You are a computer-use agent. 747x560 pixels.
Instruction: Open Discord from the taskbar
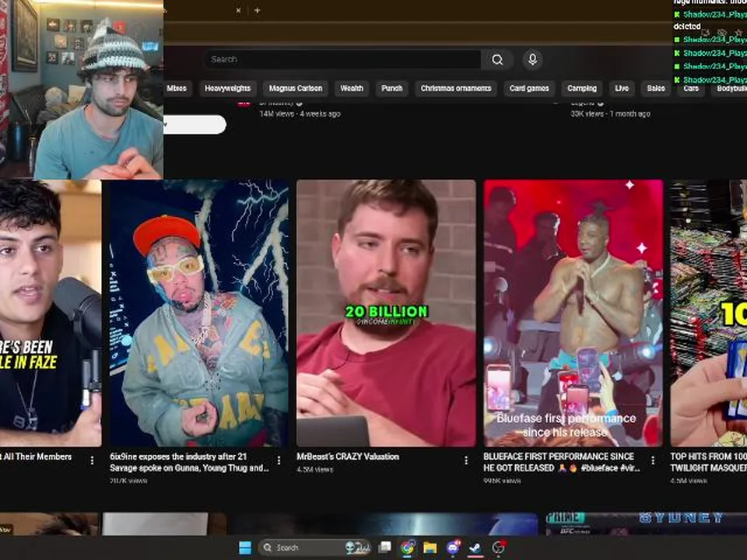point(453,548)
